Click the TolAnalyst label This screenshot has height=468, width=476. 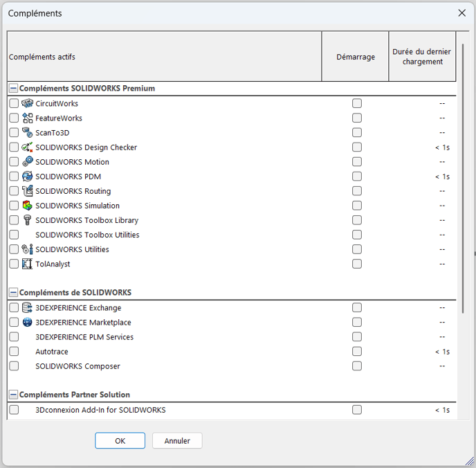[53, 264]
